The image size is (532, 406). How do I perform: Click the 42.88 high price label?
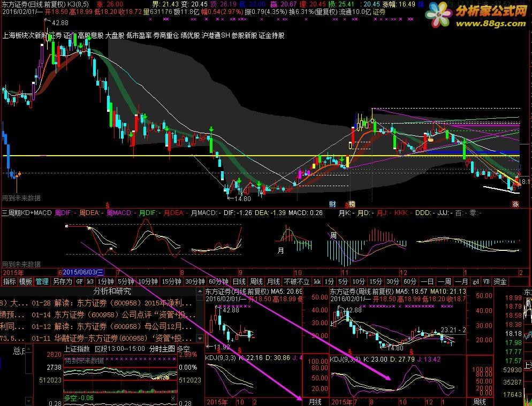point(60,22)
